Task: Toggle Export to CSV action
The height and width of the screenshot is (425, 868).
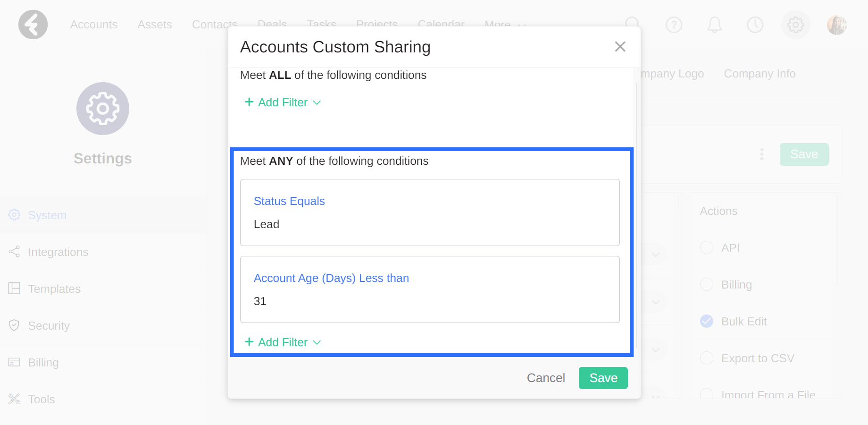Action: 707,358
